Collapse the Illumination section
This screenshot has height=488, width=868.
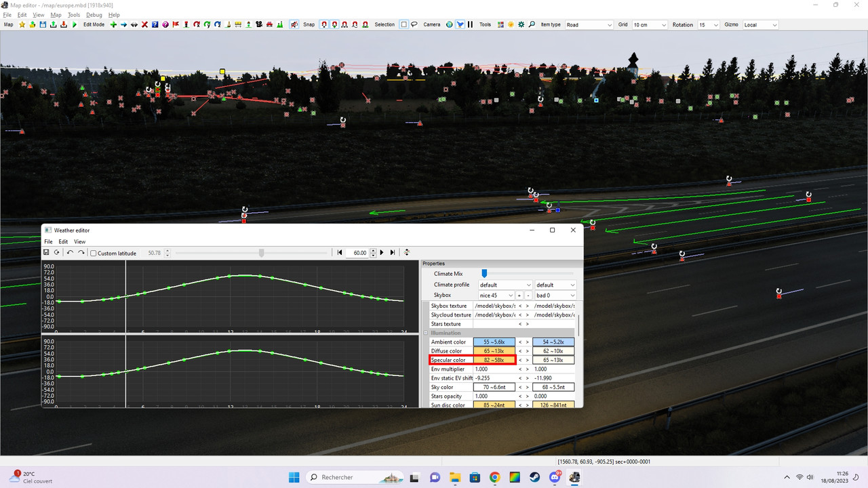click(426, 333)
